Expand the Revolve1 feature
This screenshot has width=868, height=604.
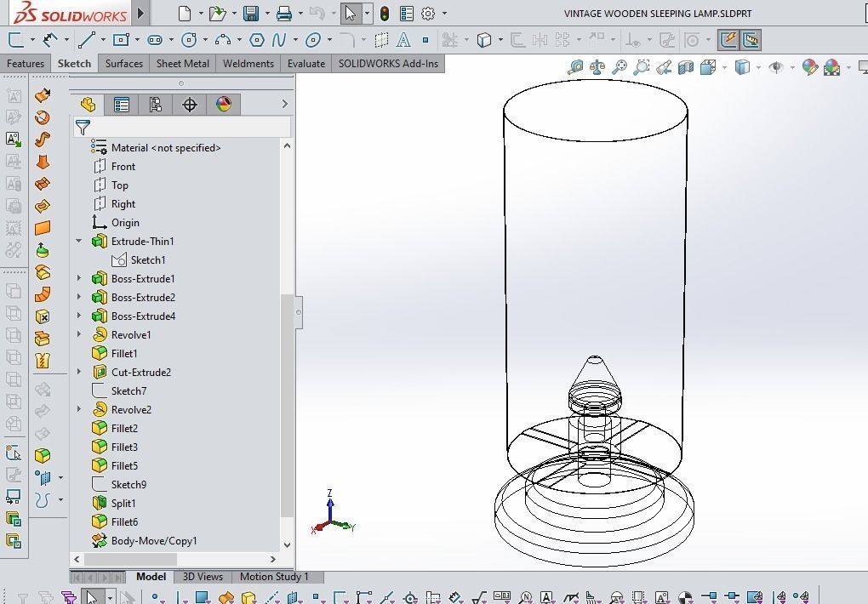[x=79, y=333]
